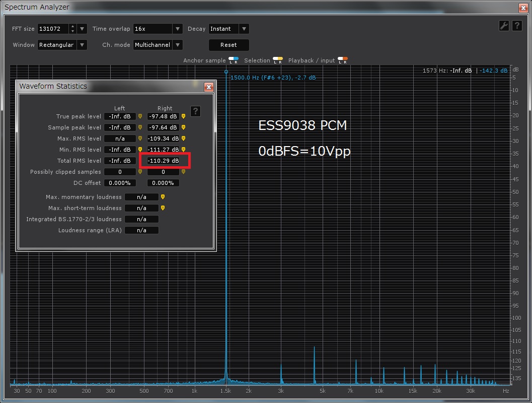The image size is (532, 403).
Task: Click the Left total RMS level value
Action: (x=120, y=161)
